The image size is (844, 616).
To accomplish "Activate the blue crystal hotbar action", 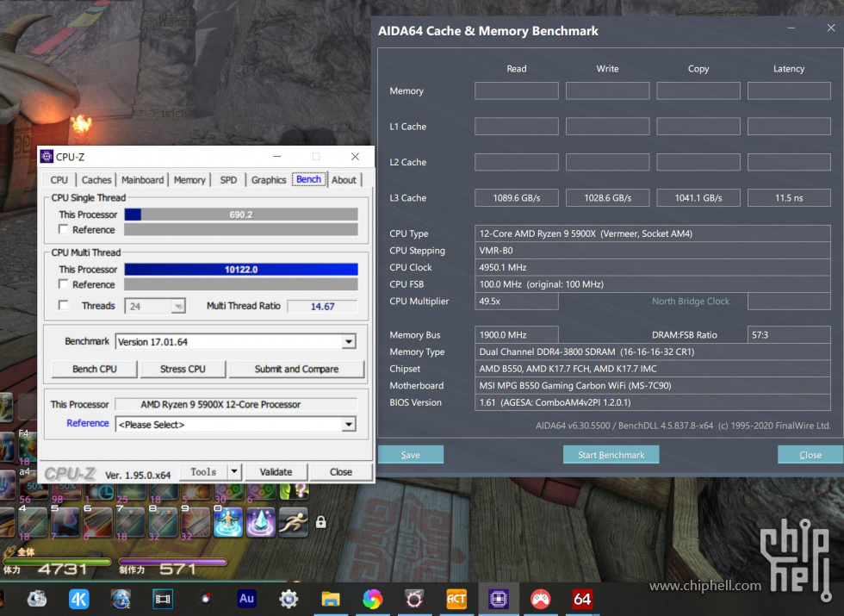I will click(x=260, y=522).
